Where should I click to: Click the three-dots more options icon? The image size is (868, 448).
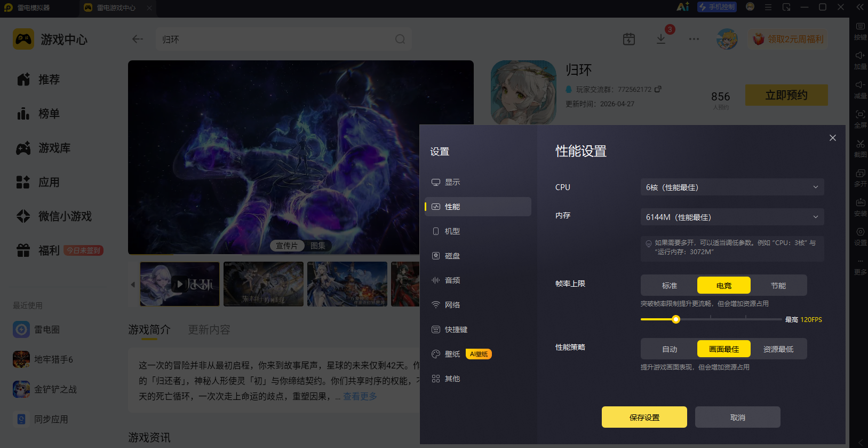(694, 39)
